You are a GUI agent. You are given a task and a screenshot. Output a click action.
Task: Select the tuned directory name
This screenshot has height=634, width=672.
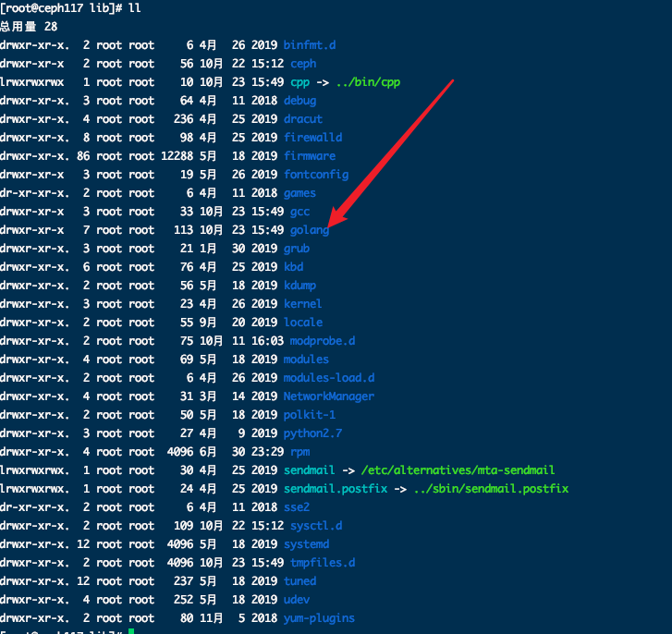point(299,580)
